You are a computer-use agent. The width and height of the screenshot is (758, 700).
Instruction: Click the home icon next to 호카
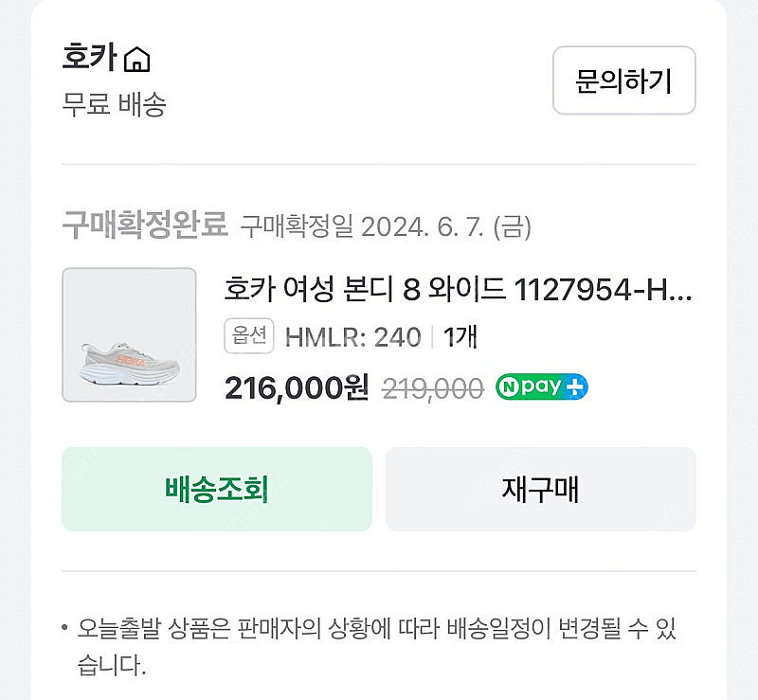(137, 60)
